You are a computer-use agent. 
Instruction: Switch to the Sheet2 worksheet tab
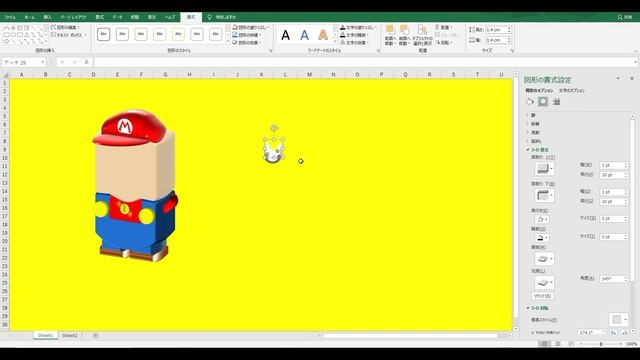pos(69,336)
